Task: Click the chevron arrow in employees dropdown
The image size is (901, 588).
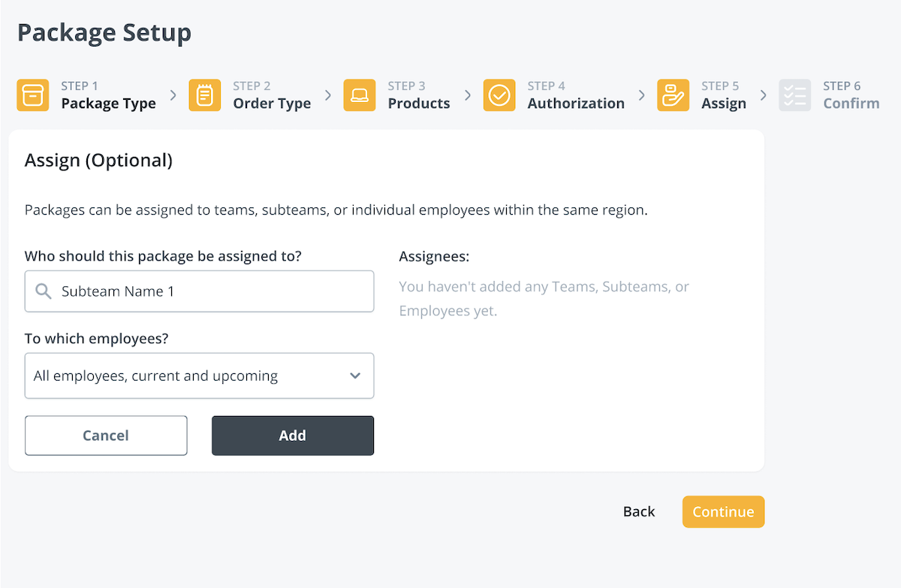Action: click(355, 375)
